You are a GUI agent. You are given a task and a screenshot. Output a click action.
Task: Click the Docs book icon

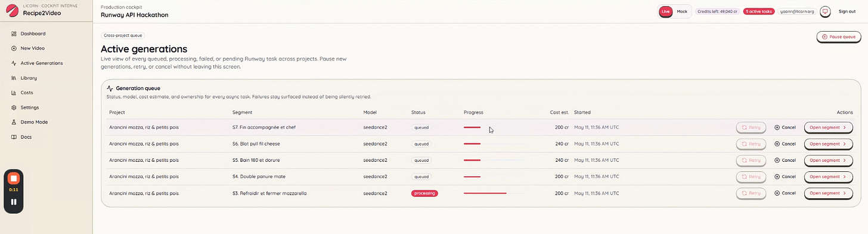coord(14,137)
